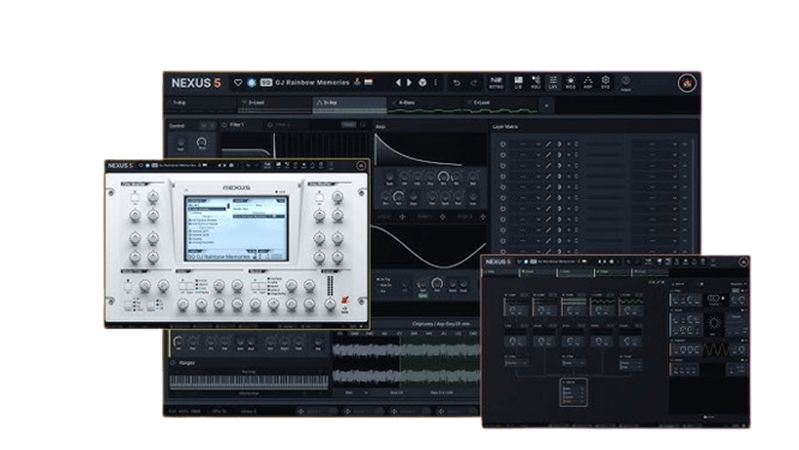This screenshot has height=450, width=799.
Task: Favorite the preset with the heart icon
Action: (238, 83)
